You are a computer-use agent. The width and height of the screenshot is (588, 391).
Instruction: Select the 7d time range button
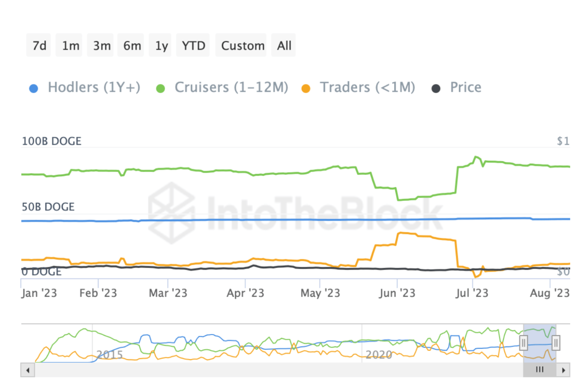39,46
